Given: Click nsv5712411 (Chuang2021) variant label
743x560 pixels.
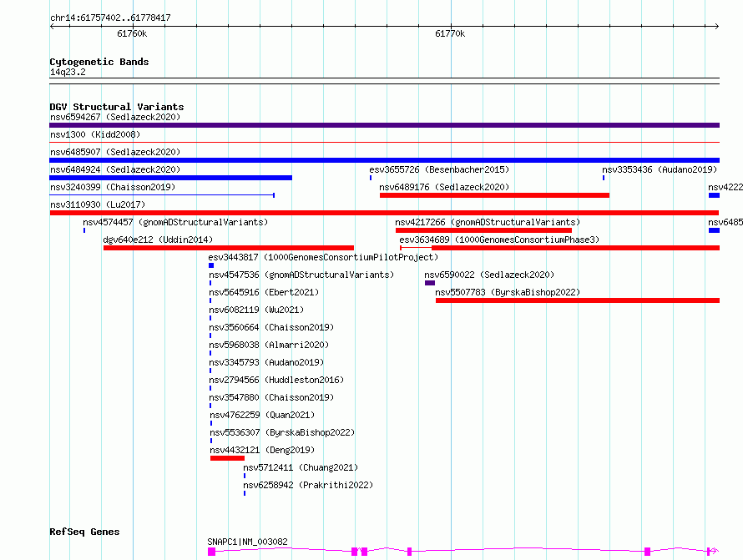Looking at the screenshot, I should [x=301, y=467].
